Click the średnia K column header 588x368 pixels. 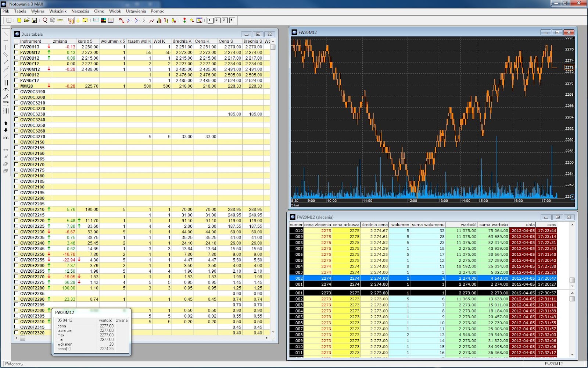[182, 41]
